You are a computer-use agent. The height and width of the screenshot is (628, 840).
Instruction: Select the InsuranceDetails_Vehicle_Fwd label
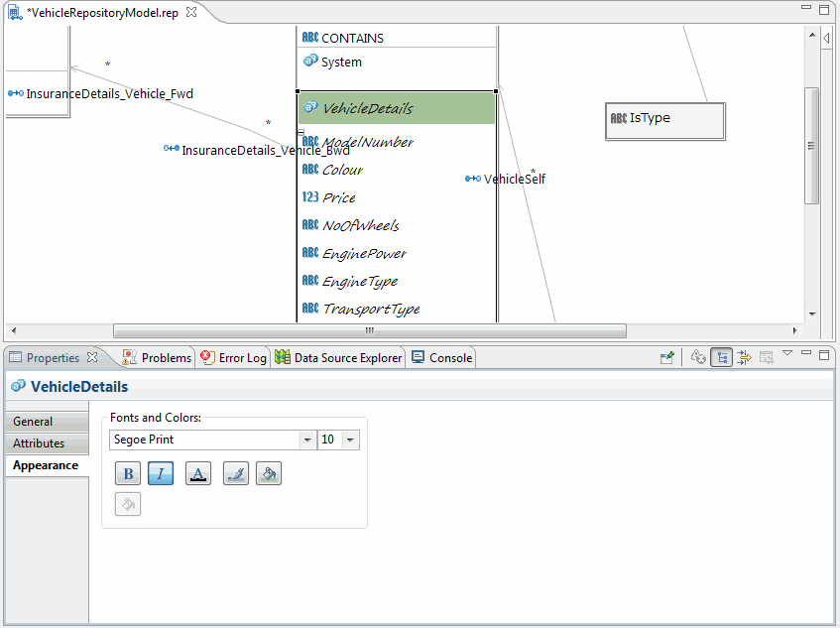pos(110,94)
